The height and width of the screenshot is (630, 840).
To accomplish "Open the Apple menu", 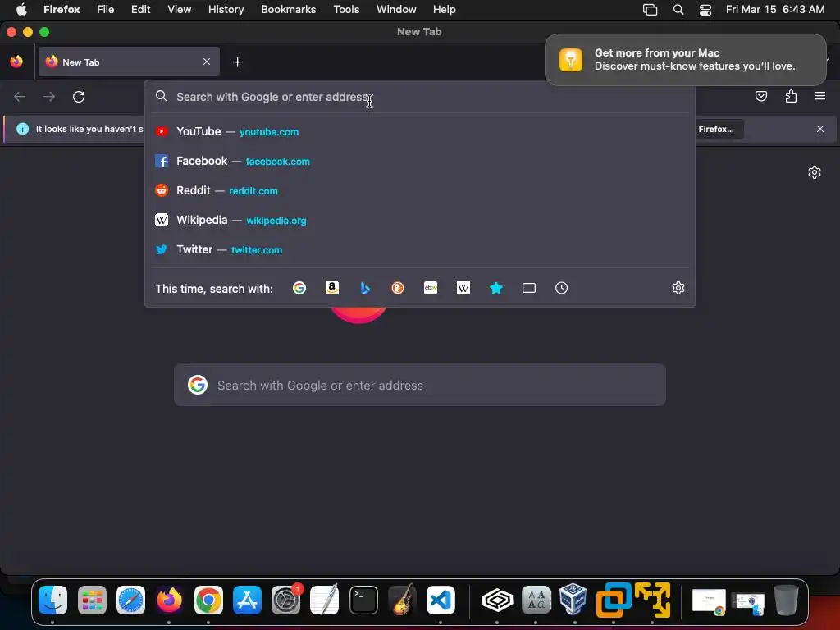I will point(21,9).
